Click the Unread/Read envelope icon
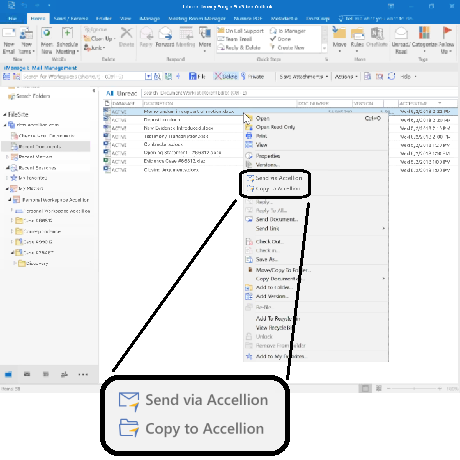The height and width of the screenshot is (460, 460). pyautogui.click(x=401, y=33)
